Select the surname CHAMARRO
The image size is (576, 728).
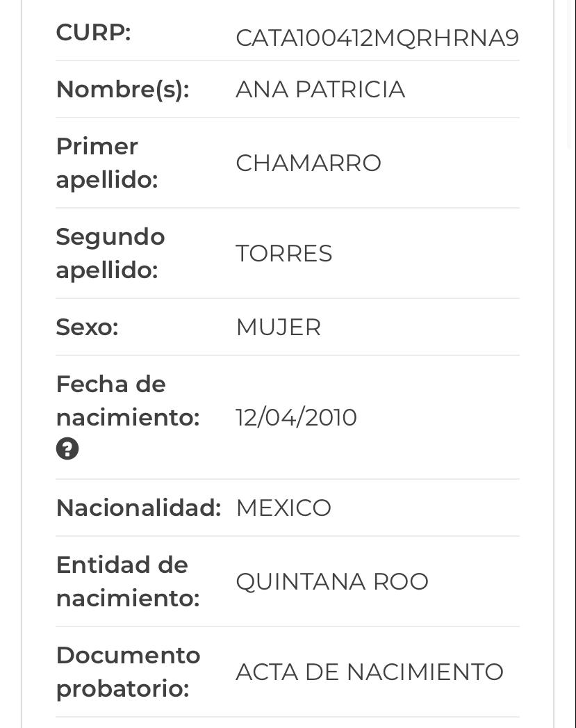point(308,163)
